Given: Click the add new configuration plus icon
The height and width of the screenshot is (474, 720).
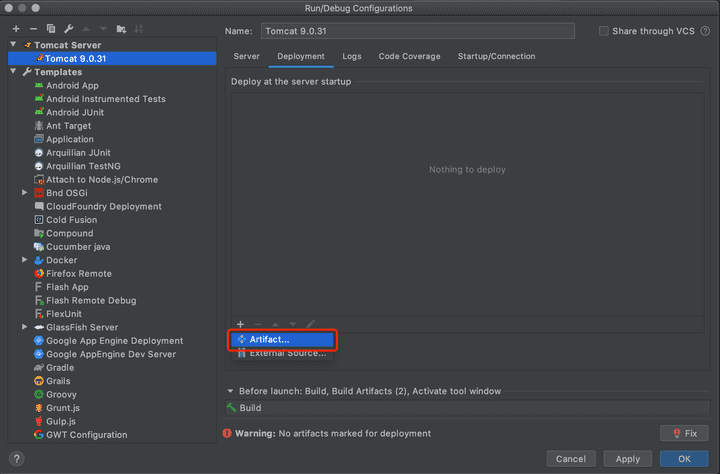Looking at the screenshot, I should tap(16, 29).
